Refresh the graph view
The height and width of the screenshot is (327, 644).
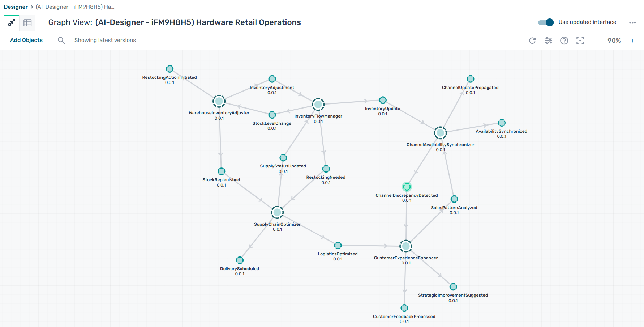click(x=532, y=41)
